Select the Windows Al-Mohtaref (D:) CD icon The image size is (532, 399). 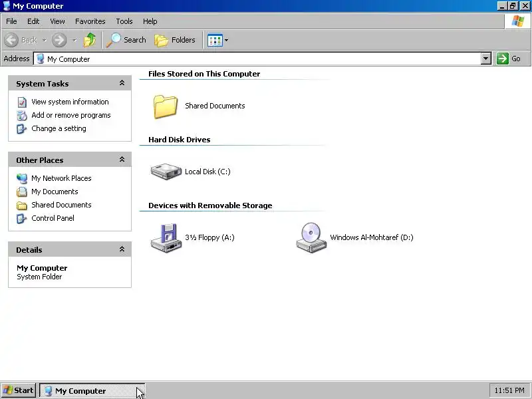pos(311,237)
